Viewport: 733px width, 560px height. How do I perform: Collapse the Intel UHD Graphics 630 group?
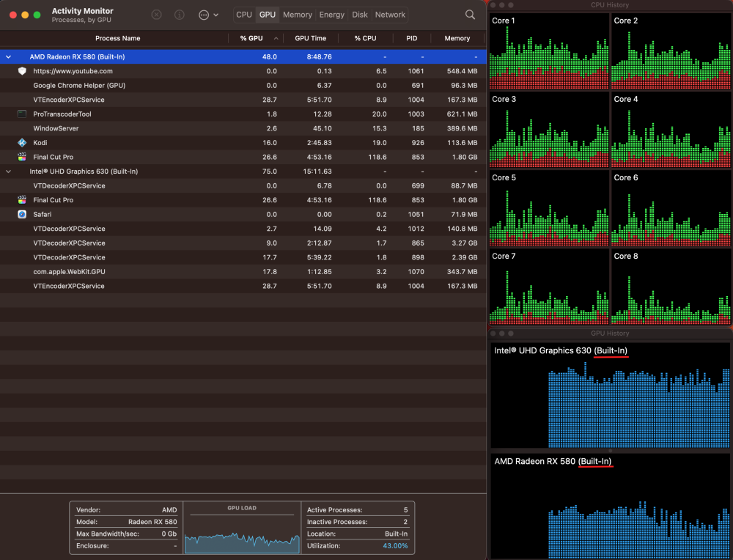(8, 172)
